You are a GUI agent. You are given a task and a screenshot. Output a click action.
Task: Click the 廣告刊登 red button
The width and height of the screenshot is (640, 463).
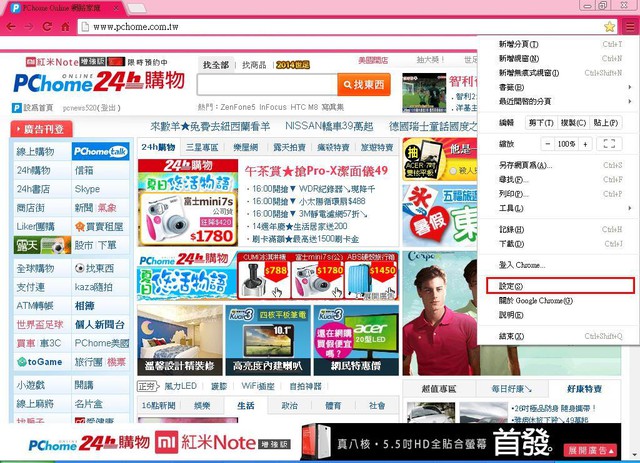42,129
